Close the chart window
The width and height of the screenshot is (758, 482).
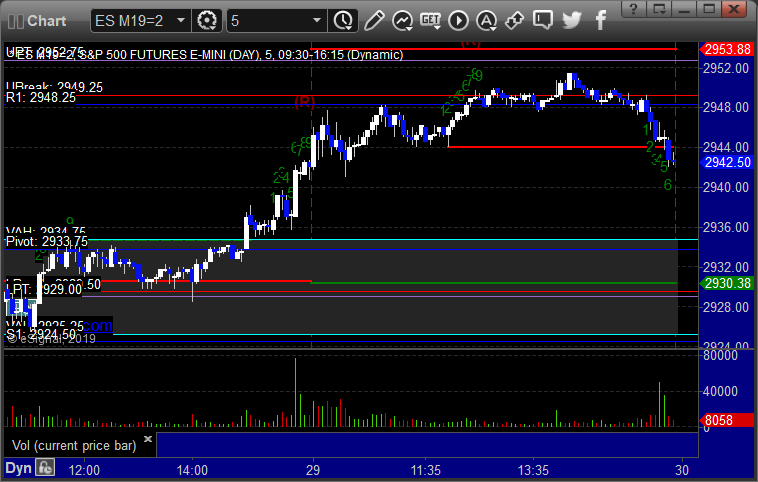[734, 8]
